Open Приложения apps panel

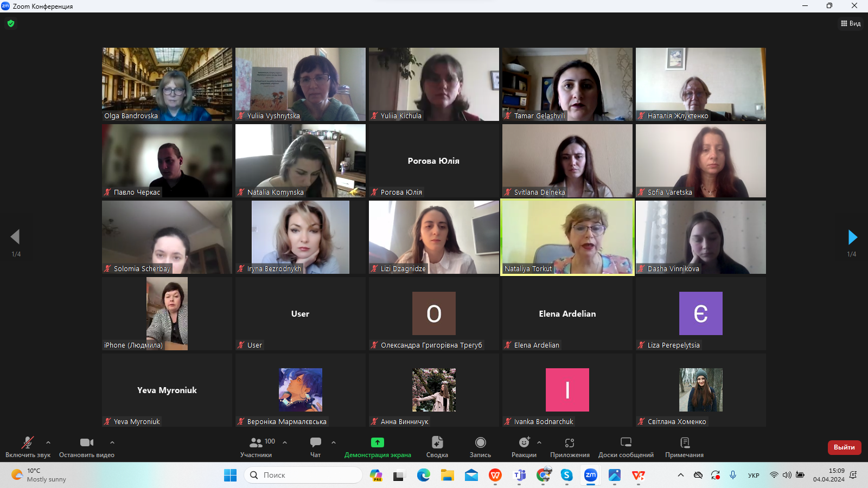coord(570,447)
